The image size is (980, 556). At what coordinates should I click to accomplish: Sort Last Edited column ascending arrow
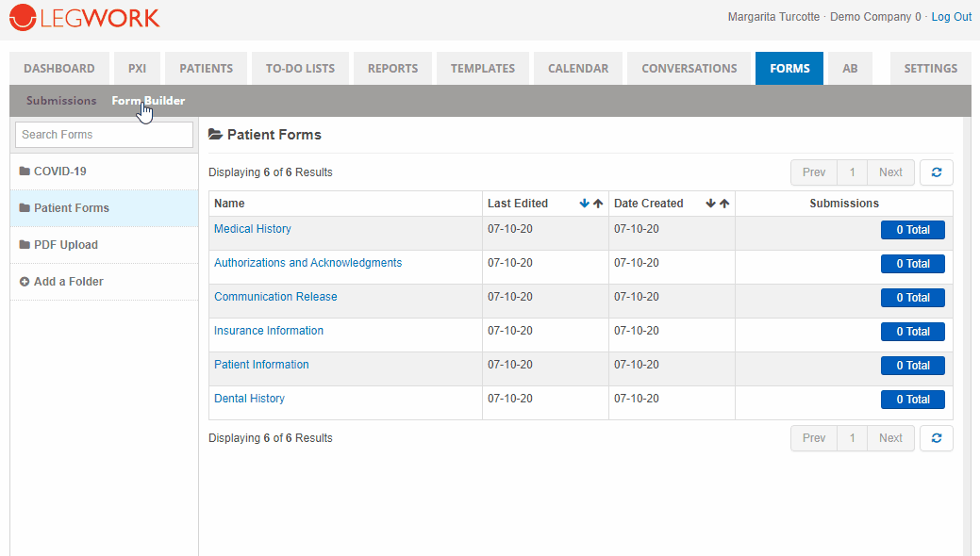pos(598,204)
